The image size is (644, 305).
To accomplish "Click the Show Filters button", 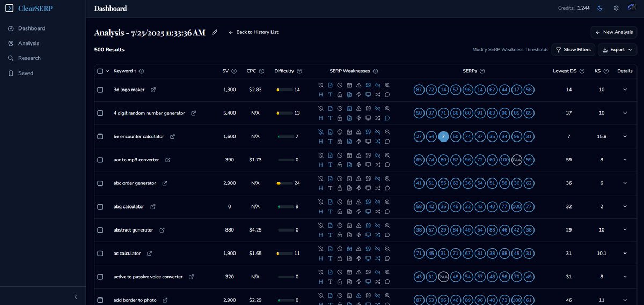I will point(573,49).
